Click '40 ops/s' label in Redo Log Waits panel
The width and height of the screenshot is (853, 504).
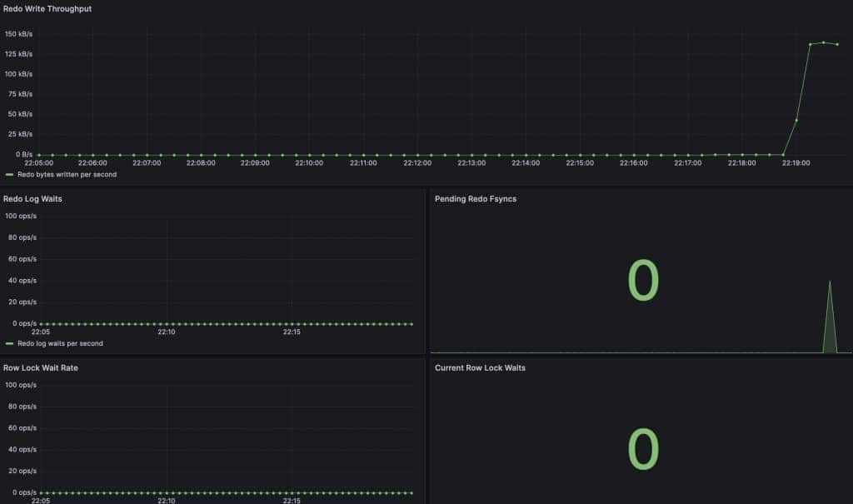click(x=22, y=281)
